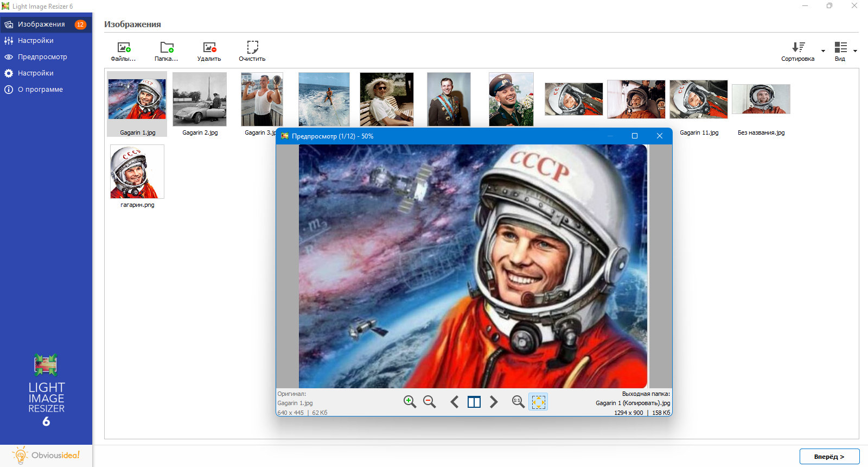Click the Без названия.jpg filename label
Image resolution: width=868 pixels, height=467 pixels.
[x=761, y=132]
